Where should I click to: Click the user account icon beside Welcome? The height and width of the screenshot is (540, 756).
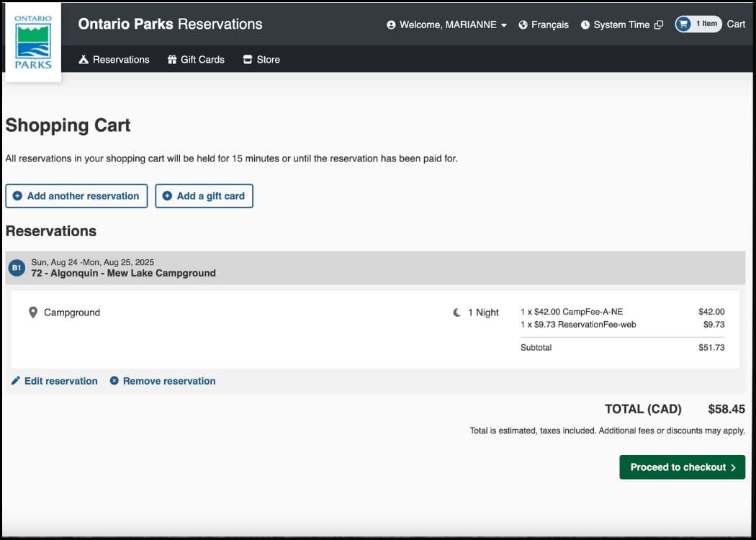click(391, 24)
